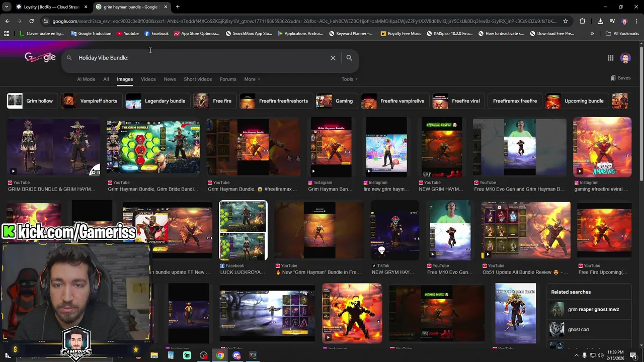Open related search ghost cod
644x362 pixels.
click(x=589, y=330)
